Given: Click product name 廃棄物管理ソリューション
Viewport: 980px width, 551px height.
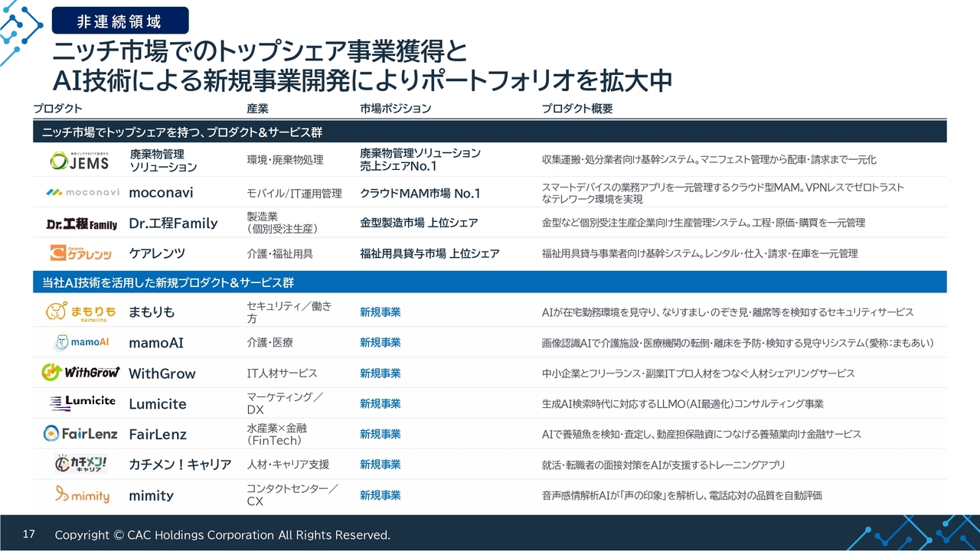Looking at the screenshot, I should pos(163,160).
